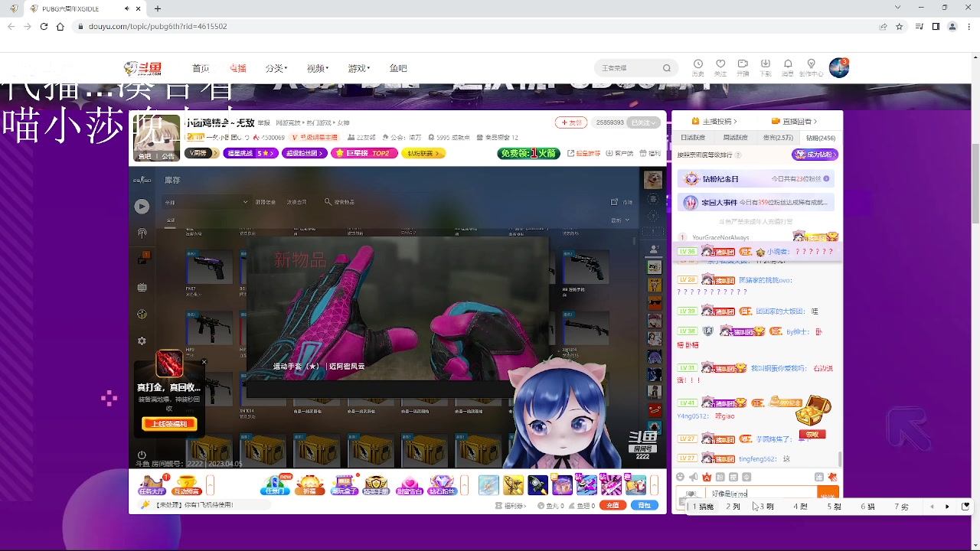The width and height of the screenshot is (980, 551).
Task: Switch to the 贵宾(2.5万) tab
Action: click(x=778, y=138)
